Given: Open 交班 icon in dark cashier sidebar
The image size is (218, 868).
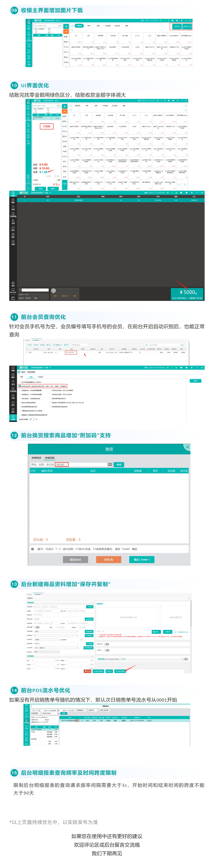Looking at the screenshot, I should click(13, 222).
